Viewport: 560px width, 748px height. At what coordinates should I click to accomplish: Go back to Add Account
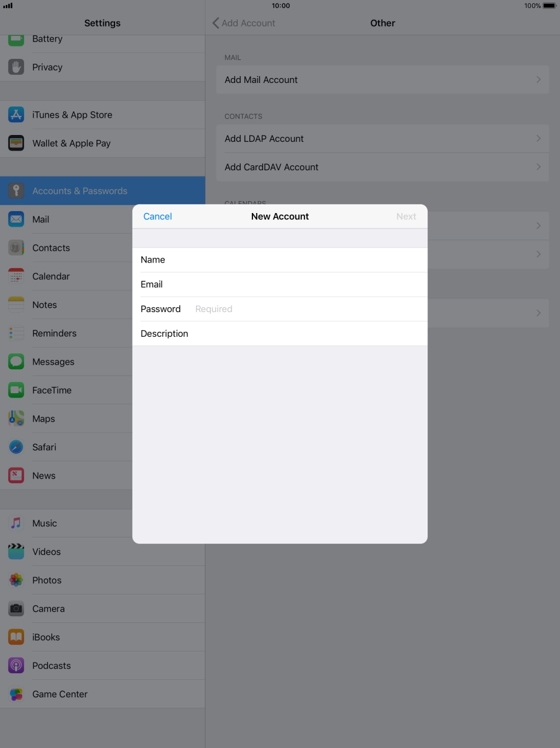pos(243,23)
